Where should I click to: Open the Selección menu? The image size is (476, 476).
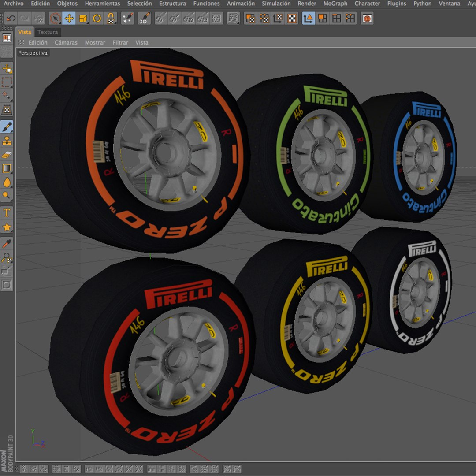(x=139, y=4)
